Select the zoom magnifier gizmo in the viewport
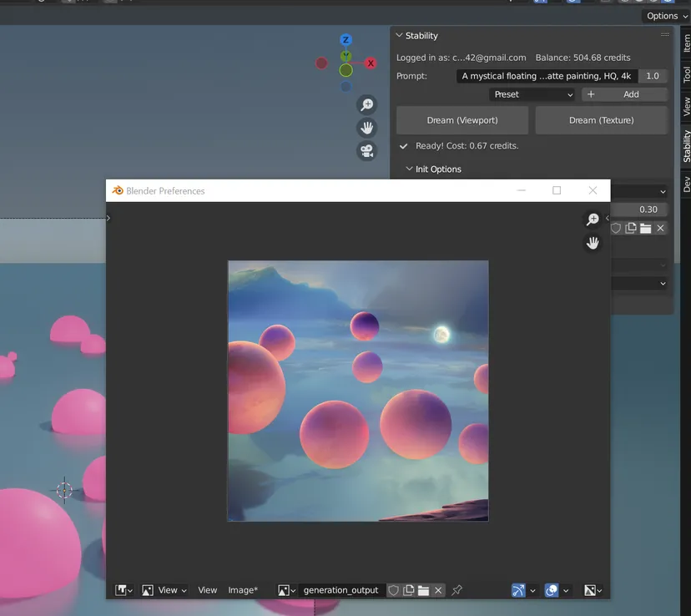The width and height of the screenshot is (691, 616). 367,105
